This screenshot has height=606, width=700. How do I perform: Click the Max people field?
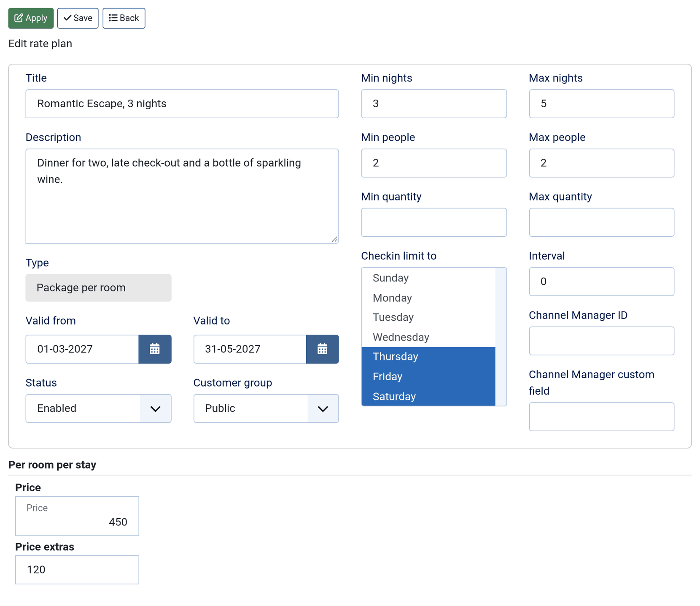601,163
